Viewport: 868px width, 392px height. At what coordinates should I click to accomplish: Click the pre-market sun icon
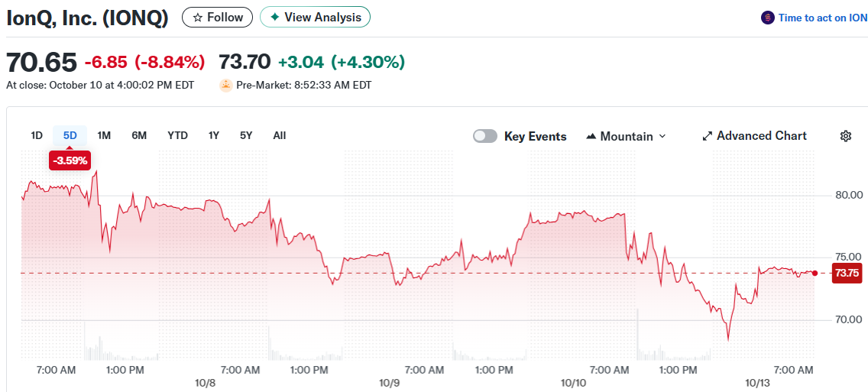(x=226, y=85)
